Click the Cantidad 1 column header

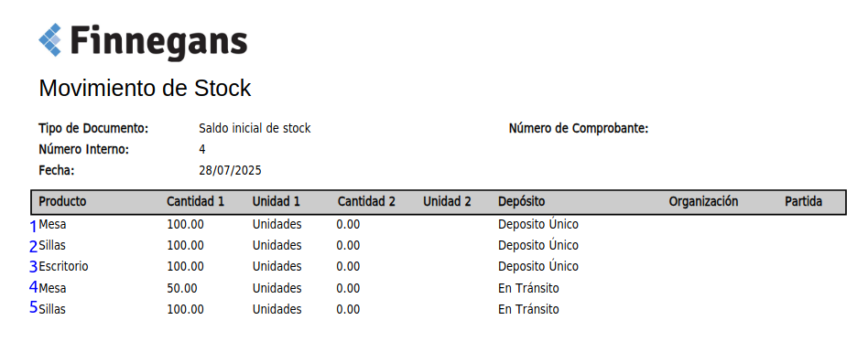point(195,202)
